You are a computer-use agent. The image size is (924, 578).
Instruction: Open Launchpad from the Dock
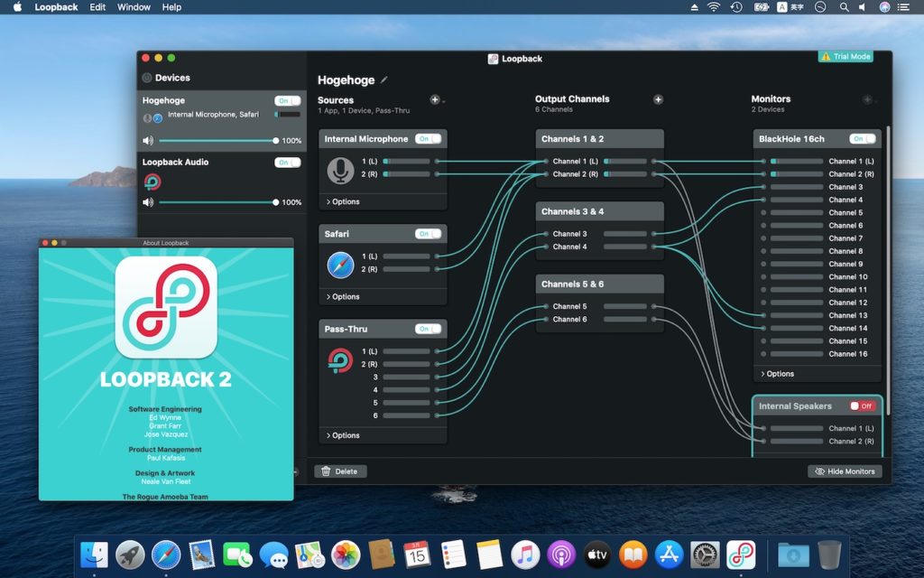coord(130,555)
